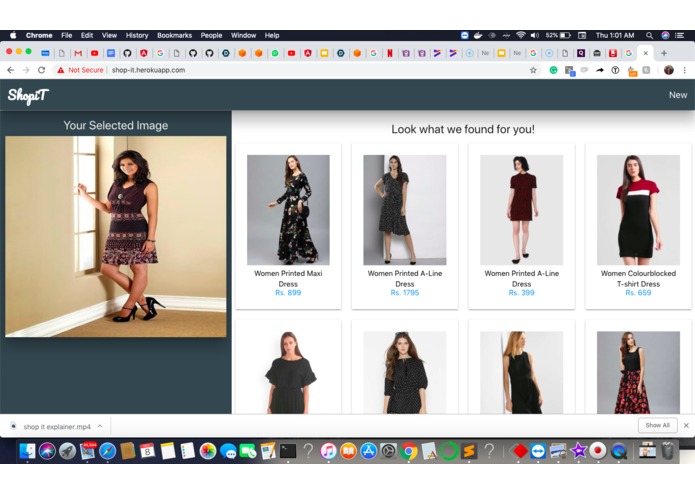Open FaceTime from the dock
The image size is (695, 494).
[248, 451]
